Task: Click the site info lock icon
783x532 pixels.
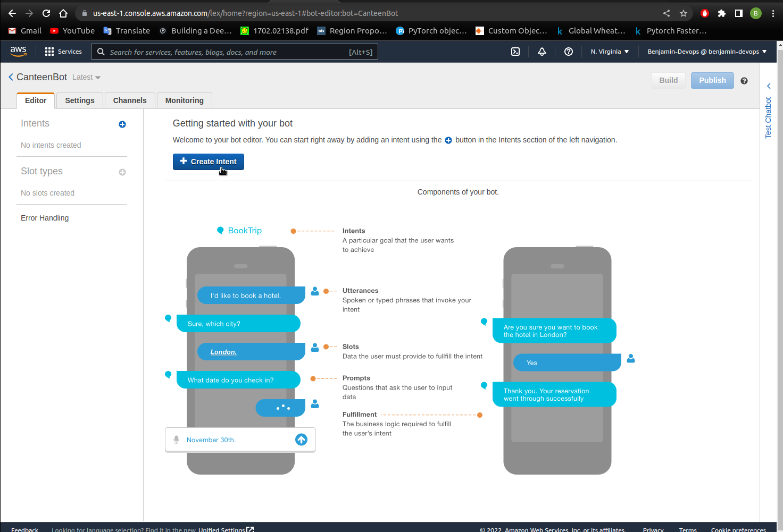Action: coord(84,13)
